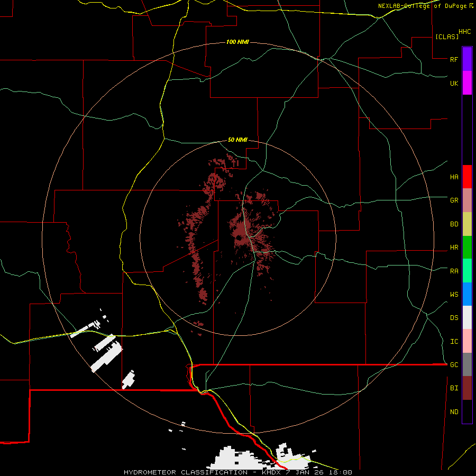Click the KHDX radar site identifier
Screen dimensions: 476x476
tap(271, 472)
